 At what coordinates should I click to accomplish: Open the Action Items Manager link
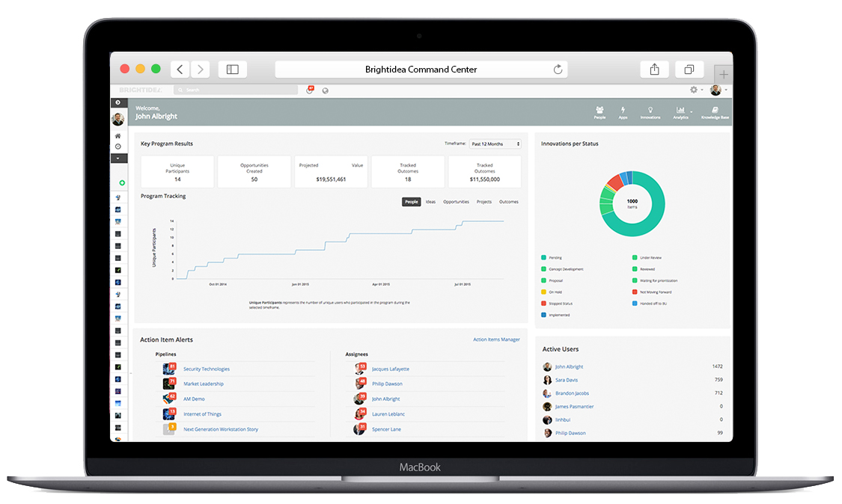coord(496,339)
